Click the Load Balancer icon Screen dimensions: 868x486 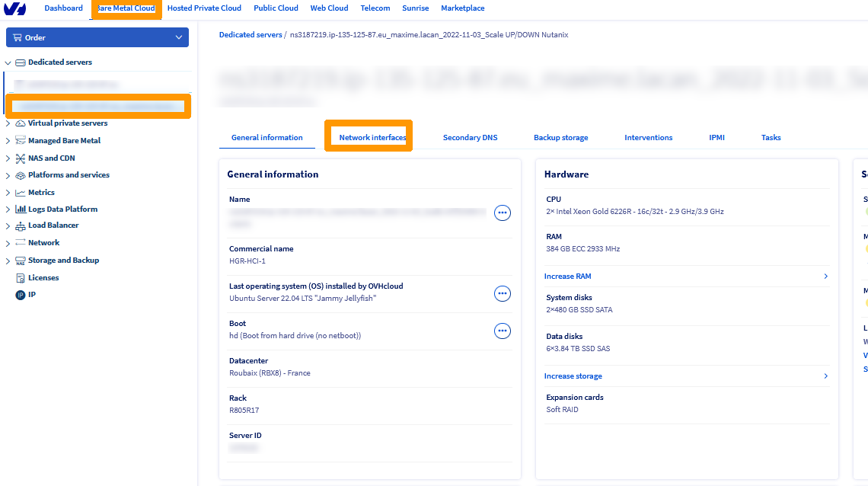coord(21,226)
